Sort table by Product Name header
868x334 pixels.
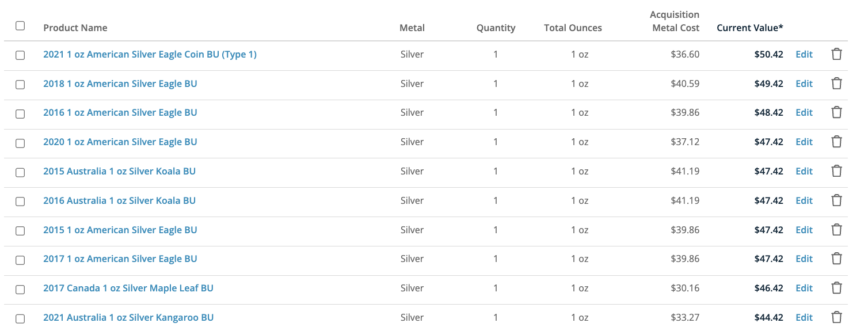(75, 28)
